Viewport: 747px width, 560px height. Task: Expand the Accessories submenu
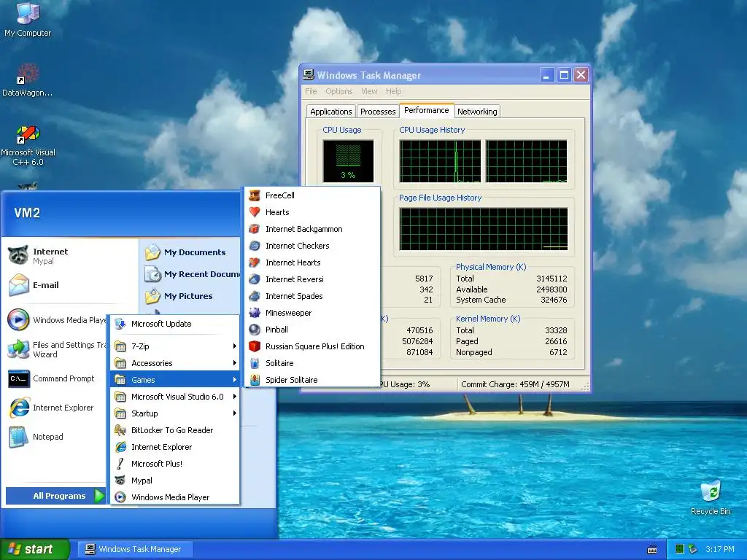[x=175, y=363]
